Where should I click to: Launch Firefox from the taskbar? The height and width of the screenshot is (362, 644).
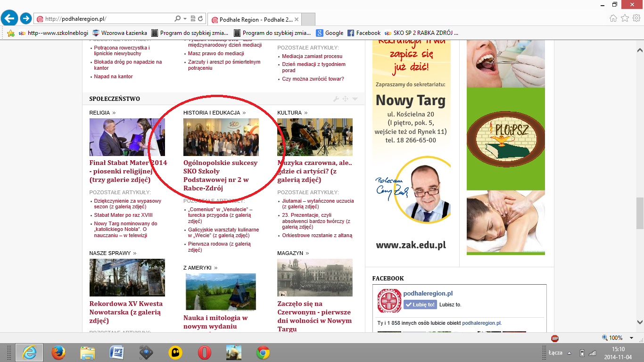tap(58, 353)
